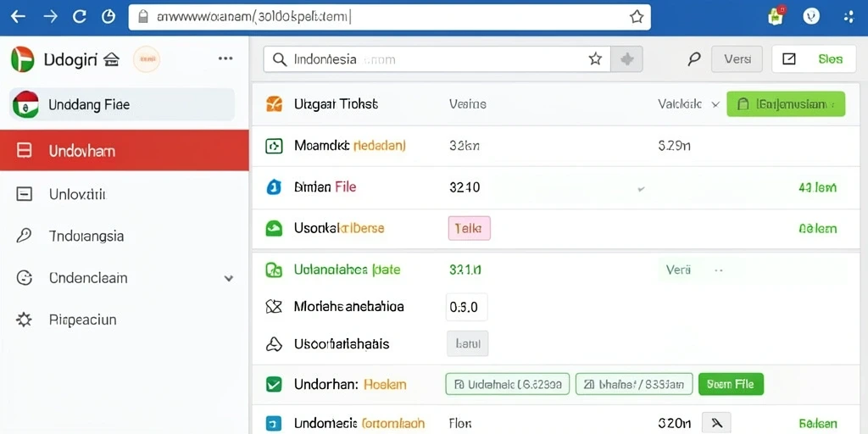Select Unddang Fiee sidebar item
Screen dimensions: 868x434
point(122,104)
